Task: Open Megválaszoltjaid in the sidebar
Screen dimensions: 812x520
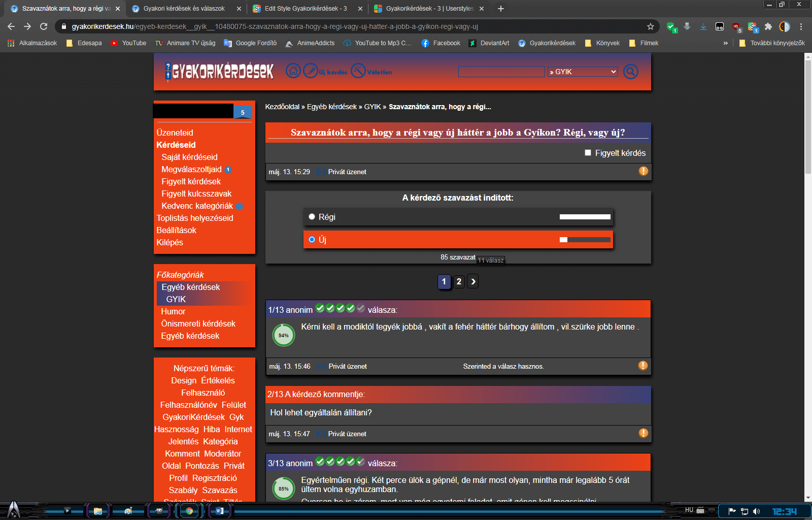Action: coord(191,169)
